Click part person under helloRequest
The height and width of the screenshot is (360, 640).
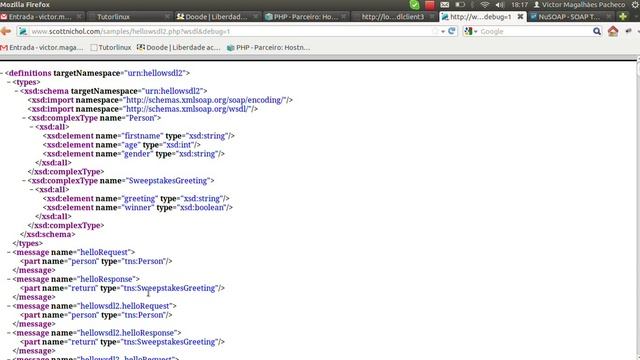coord(96,262)
